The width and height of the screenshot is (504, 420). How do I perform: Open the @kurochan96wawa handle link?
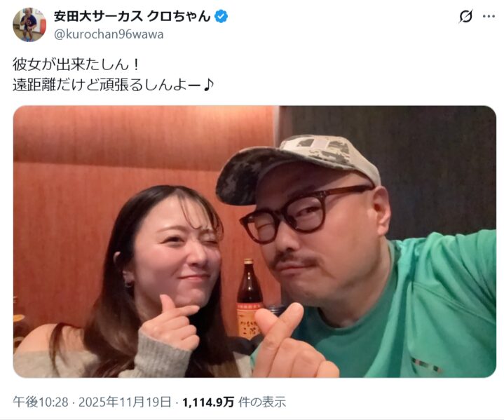tap(109, 34)
